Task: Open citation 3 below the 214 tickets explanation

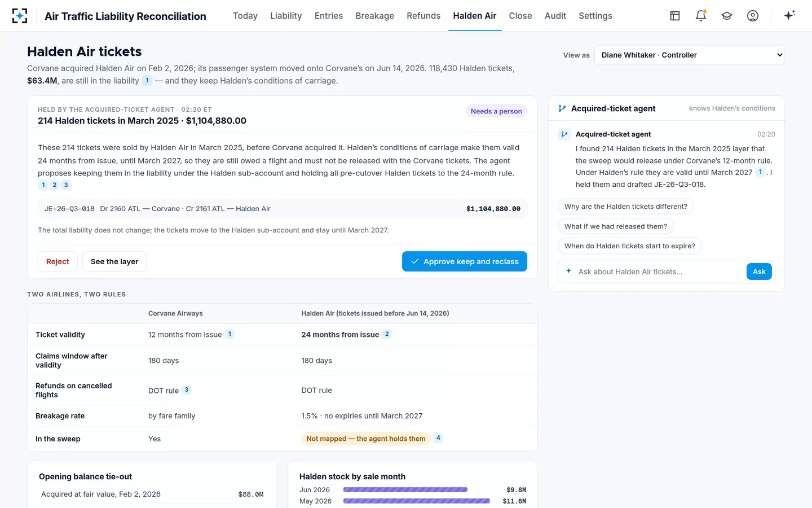Action: pos(66,185)
